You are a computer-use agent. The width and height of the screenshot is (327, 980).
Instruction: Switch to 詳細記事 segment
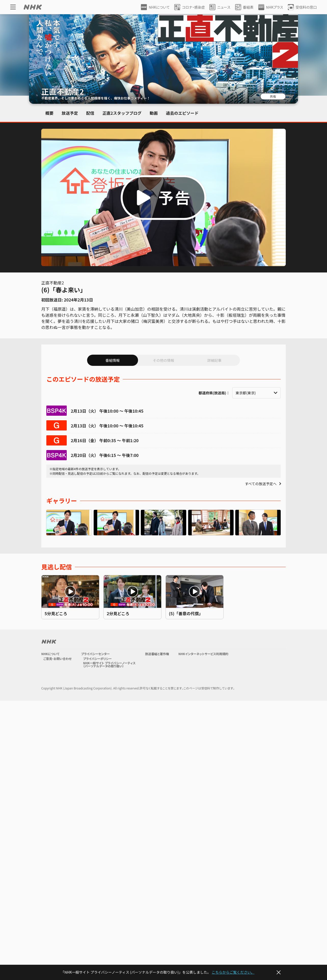pyautogui.click(x=214, y=360)
